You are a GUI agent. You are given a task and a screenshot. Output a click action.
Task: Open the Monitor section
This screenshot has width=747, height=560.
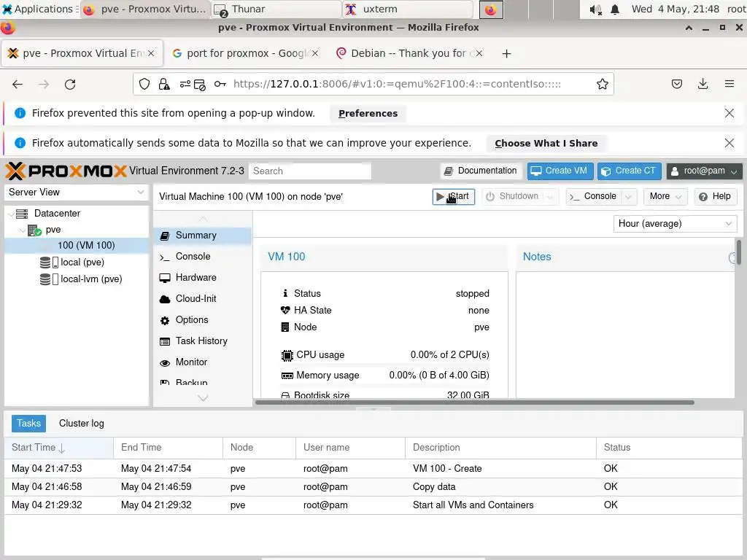pos(203,362)
